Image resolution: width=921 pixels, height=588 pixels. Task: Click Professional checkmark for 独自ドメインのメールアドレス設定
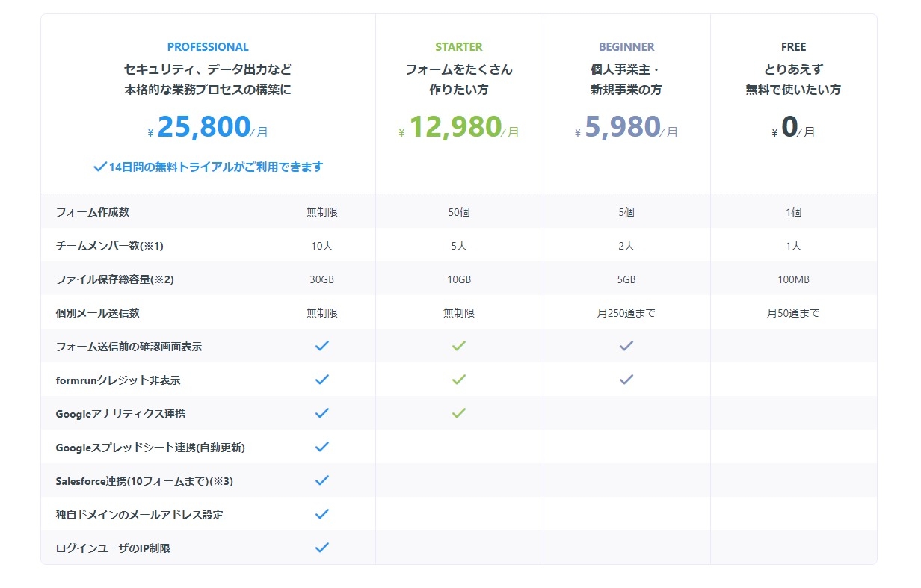pyautogui.click(x=322, y=514)
